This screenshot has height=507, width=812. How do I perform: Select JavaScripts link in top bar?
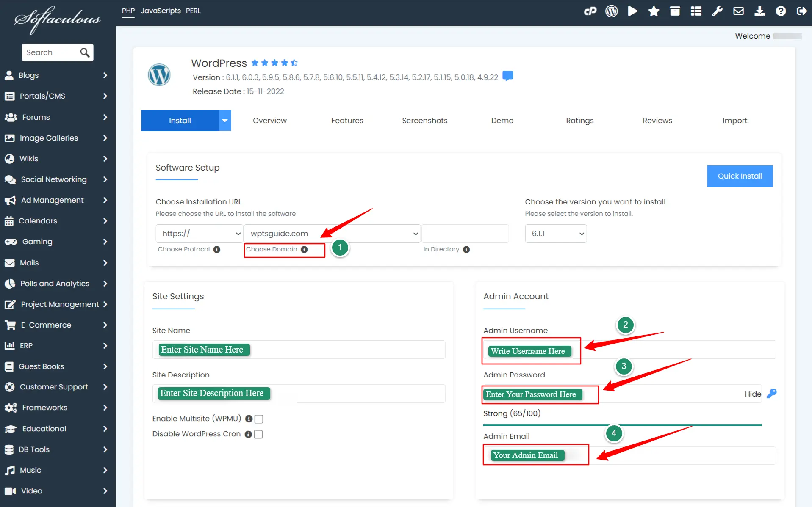pyautogui.click(x=161, y=11)
